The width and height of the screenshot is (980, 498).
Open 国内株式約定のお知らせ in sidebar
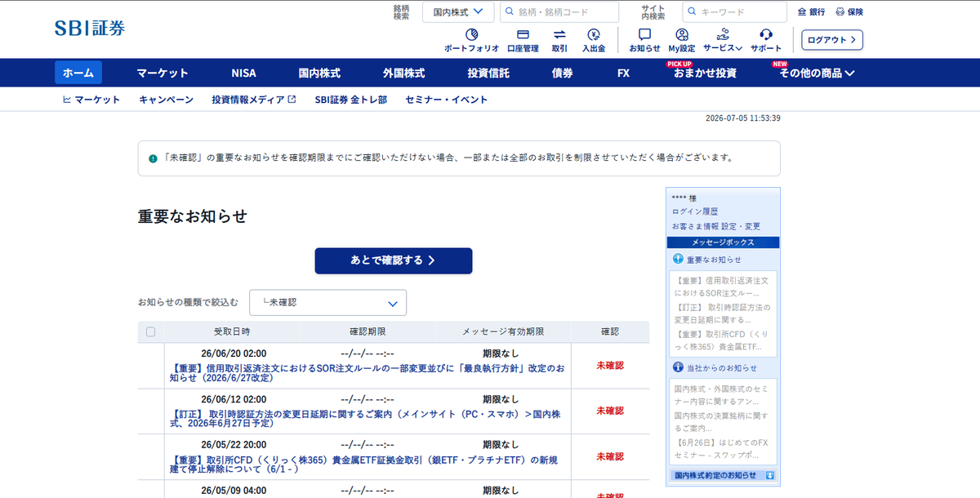[715, 475]
